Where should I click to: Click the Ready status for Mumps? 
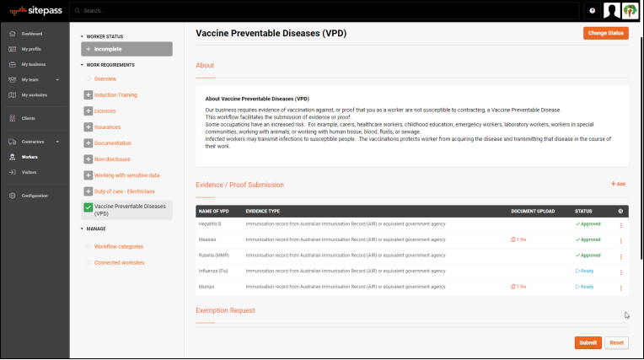[584, 287]
